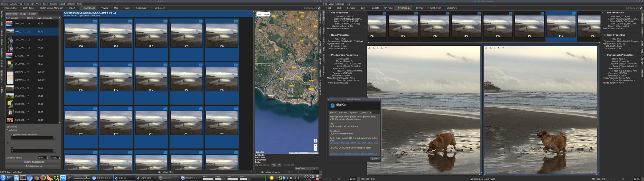644x181 pixels.
Task: Click the volume icon in system tray
Action: 294,178
